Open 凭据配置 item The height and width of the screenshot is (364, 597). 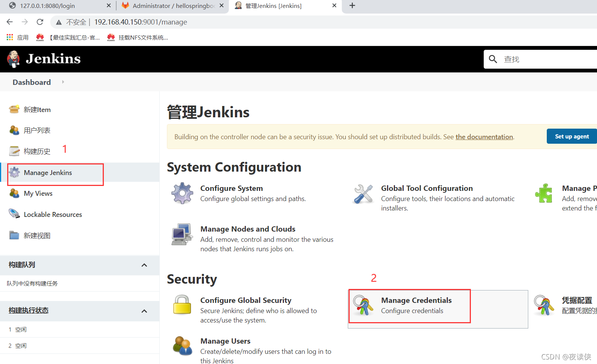pyautogui.click(x=577, y=300)
